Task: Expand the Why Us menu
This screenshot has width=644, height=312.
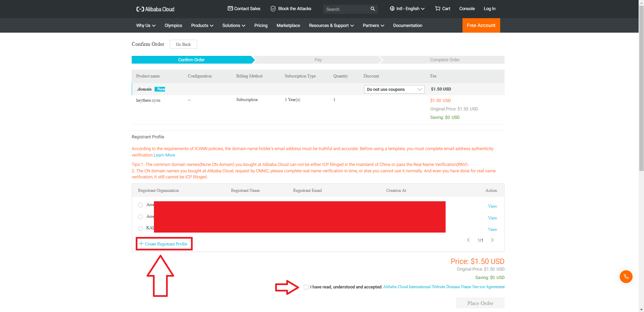Action: point(146,26)
